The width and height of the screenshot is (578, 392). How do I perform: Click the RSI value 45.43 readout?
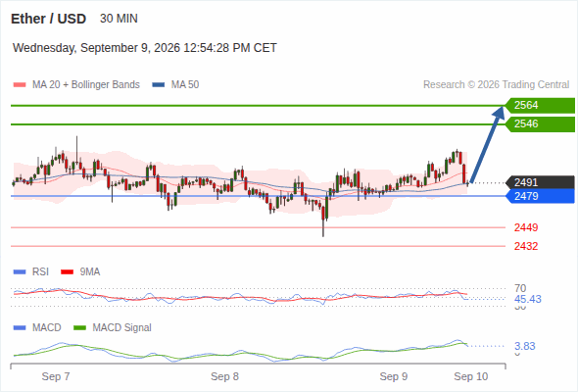pos(527,299)
